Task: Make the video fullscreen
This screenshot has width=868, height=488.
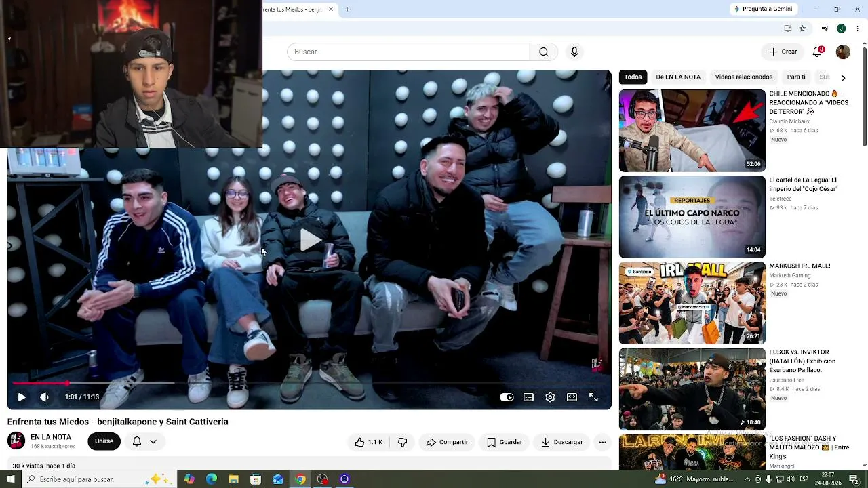Action: 593,397
